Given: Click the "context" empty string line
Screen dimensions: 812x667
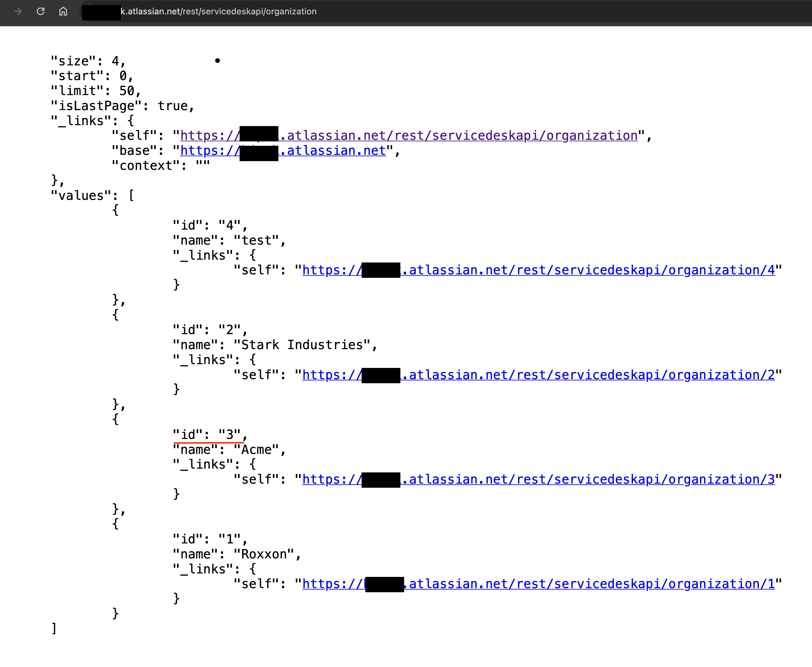Looking at the screenshot, I should (160, 165).
